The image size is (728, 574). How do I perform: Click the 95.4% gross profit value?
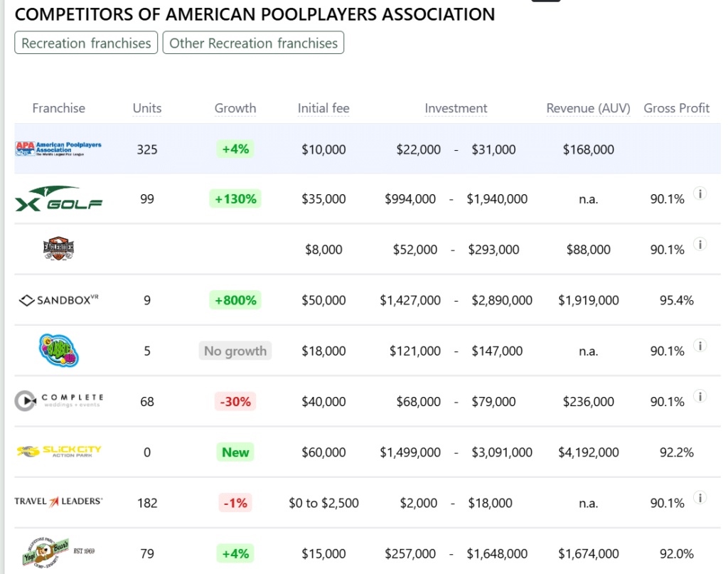click(677, 300)
